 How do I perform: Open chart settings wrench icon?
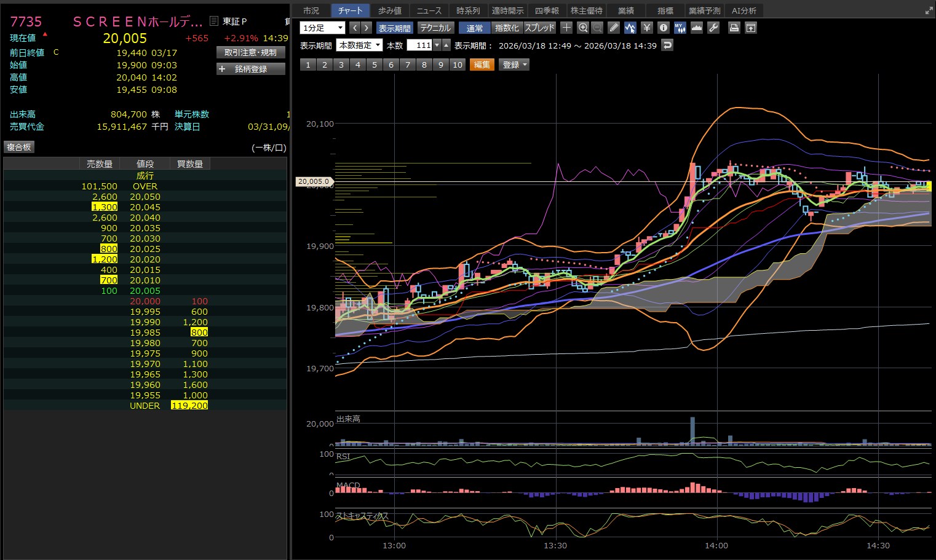pos(713,28)
